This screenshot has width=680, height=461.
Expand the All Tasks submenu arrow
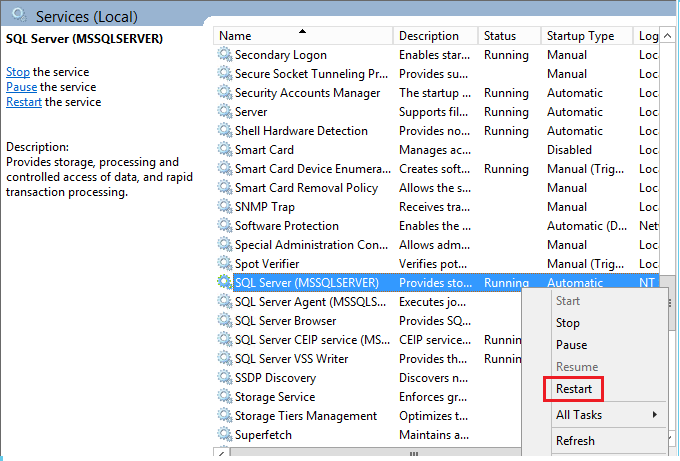654,415
